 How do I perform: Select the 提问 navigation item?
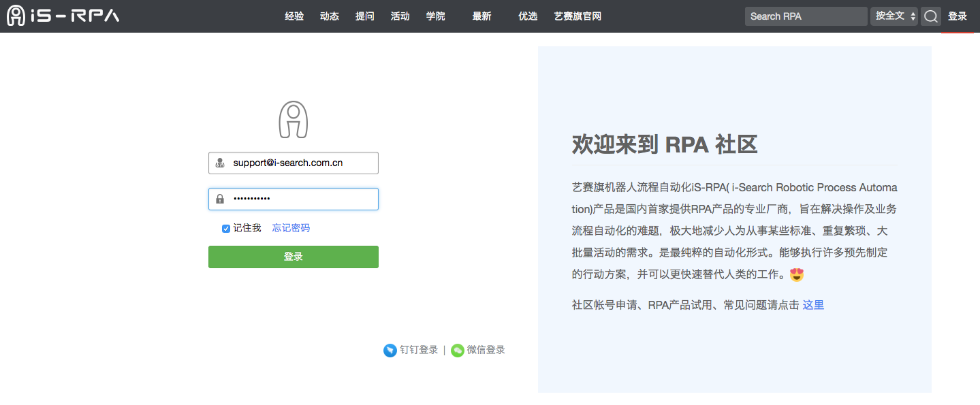point(365,16)
